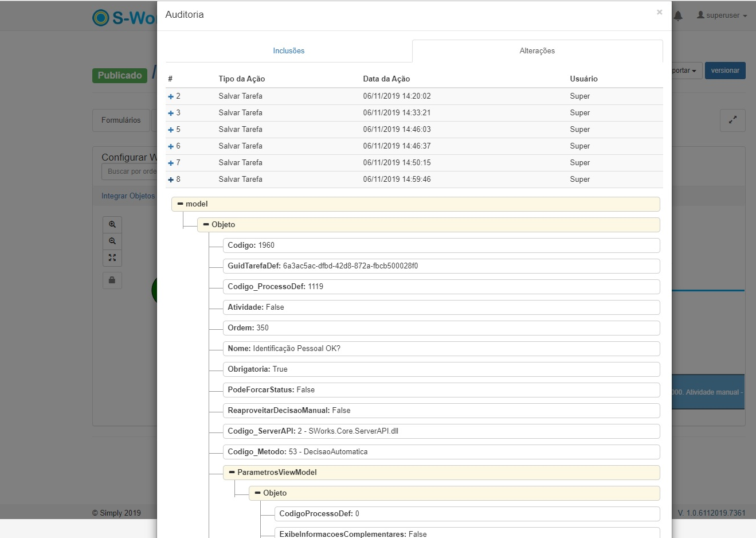Select the date 06/11/2019 14:46:03

[397, 130]
